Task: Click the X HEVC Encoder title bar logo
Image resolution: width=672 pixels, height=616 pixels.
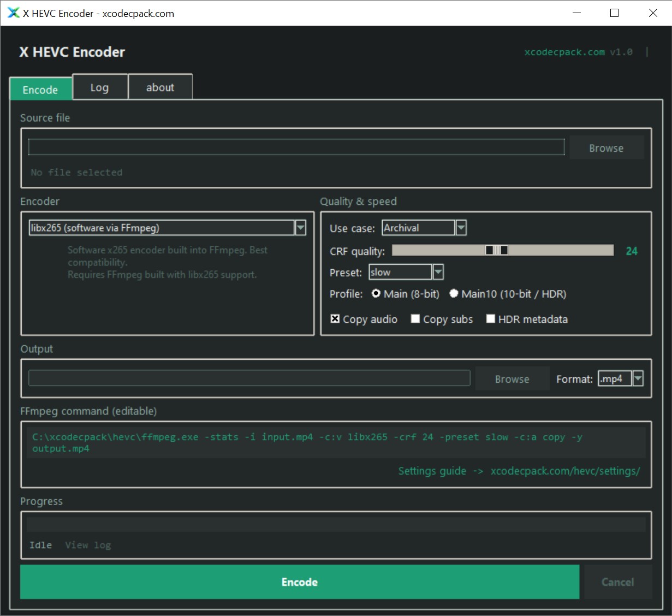Action: pos(12,13)
